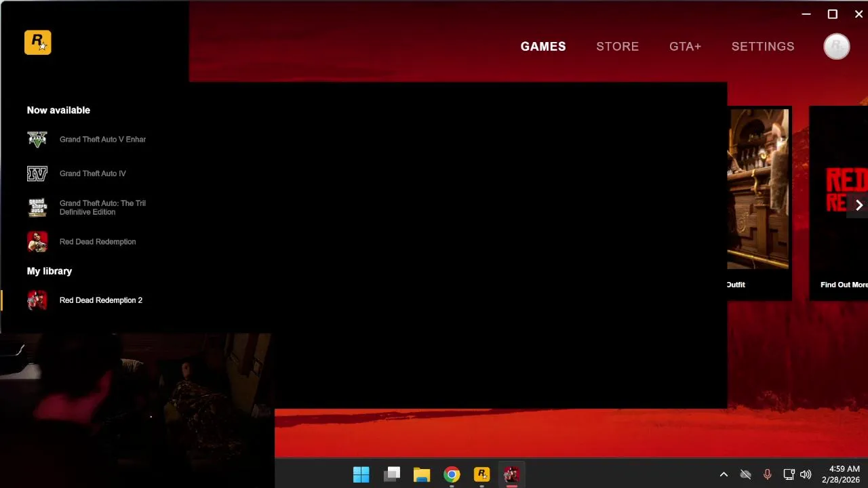Click the Red Dead Redemption 2 library icon
This screenshot has width=868, height=488.
click(x=37, y=300)
